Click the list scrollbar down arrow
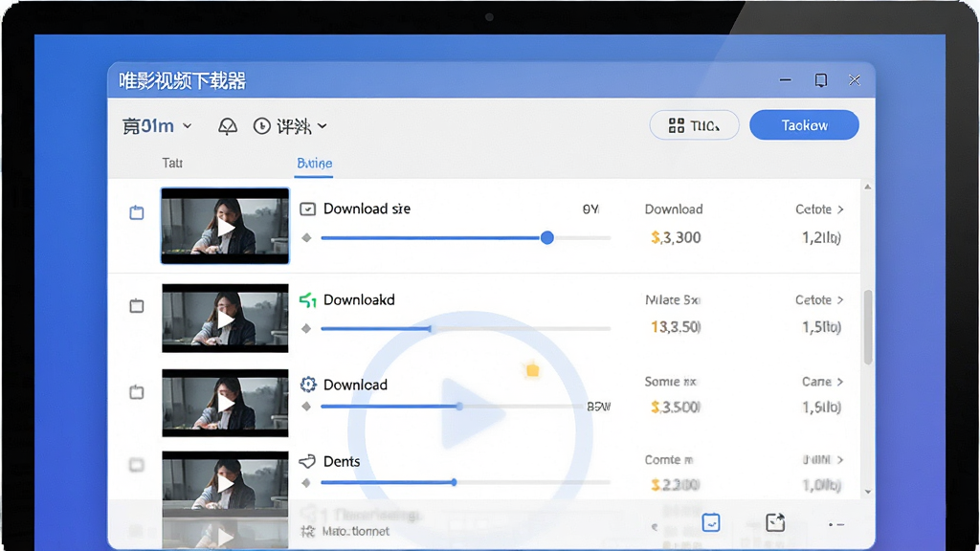980x551 pixels. pos(867,492)
